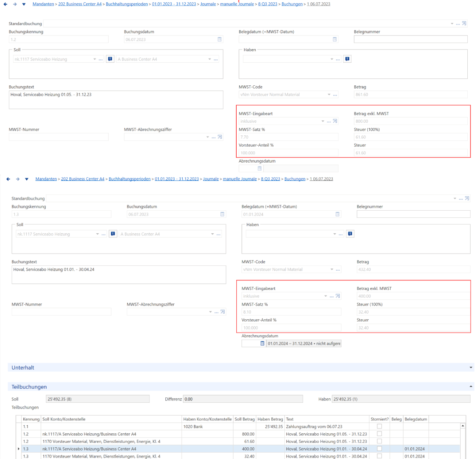Click Soll account info icon in booking 1.2
Image resolution: width=476 pixels, height=459 pixels.
(x=110, y=59)
